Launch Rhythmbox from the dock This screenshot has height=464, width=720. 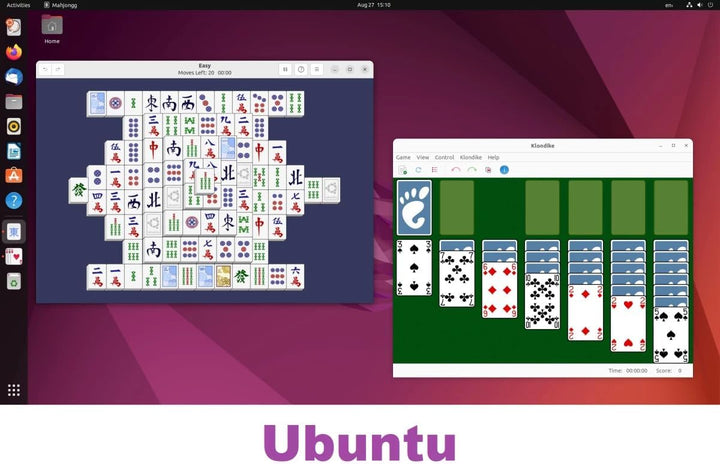[14, 126]
